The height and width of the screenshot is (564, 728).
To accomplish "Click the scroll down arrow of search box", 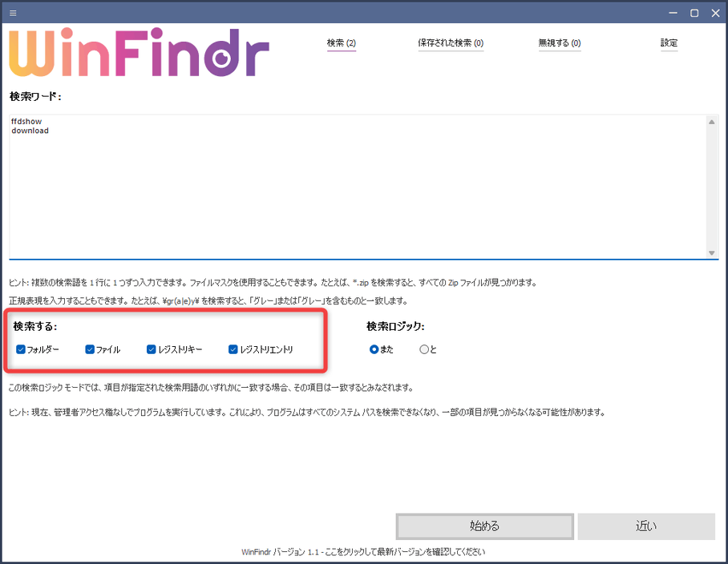I will click(x=711, y=253).
